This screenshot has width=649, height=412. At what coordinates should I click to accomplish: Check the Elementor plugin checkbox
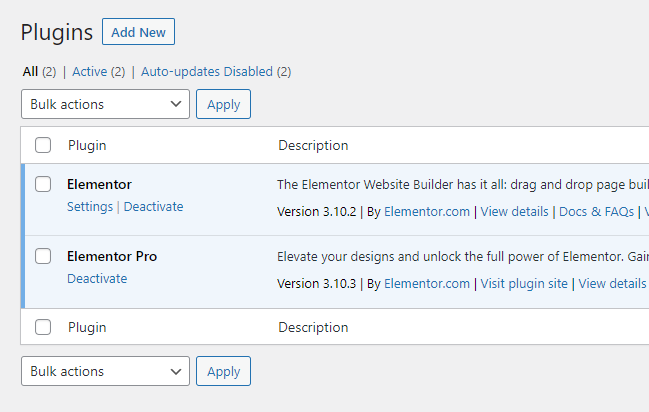[43, 184]
